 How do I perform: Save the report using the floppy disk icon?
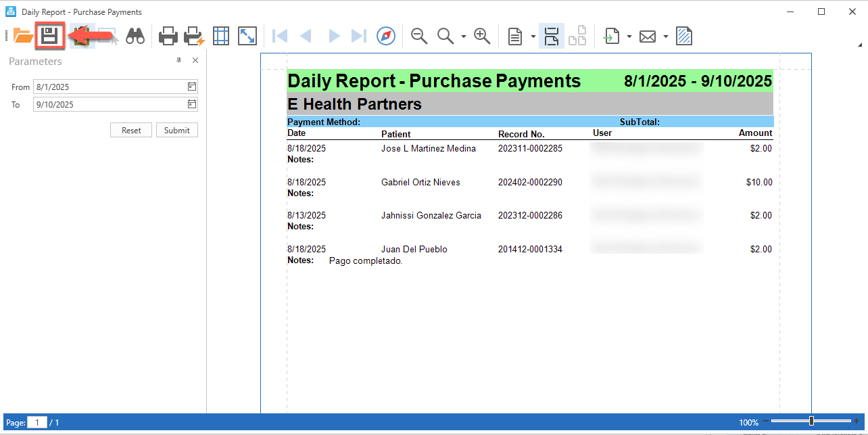(49, 36)
